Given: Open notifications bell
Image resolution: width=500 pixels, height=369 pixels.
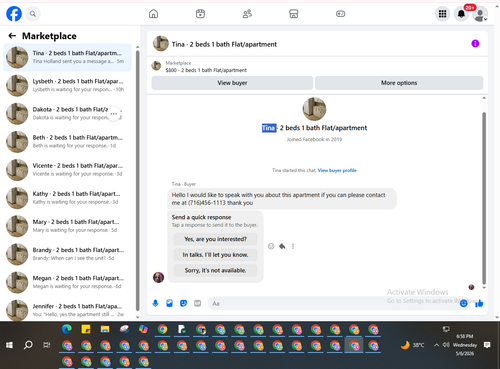Looking at the screenshot, I should click(x=461, y=14).
